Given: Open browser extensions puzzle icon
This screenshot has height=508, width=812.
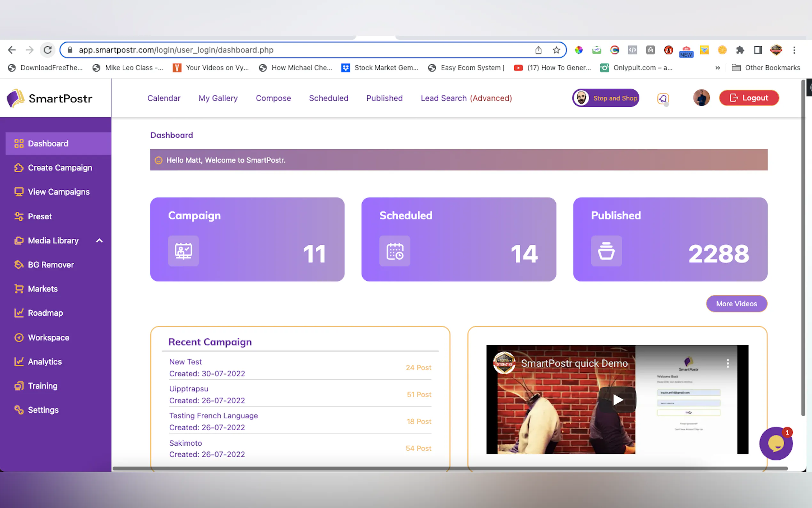Looking at the screenshot, I should coord(740,50).
